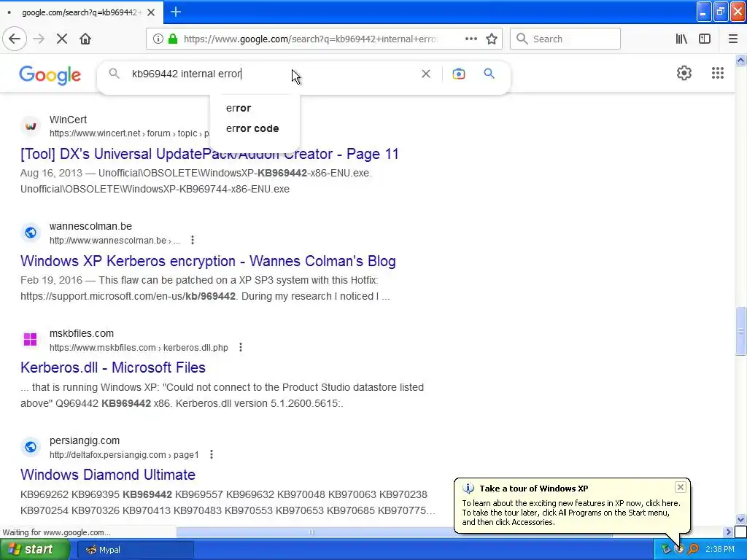
Task: Open more options for persiangig.com result
Action: point(212,454)
